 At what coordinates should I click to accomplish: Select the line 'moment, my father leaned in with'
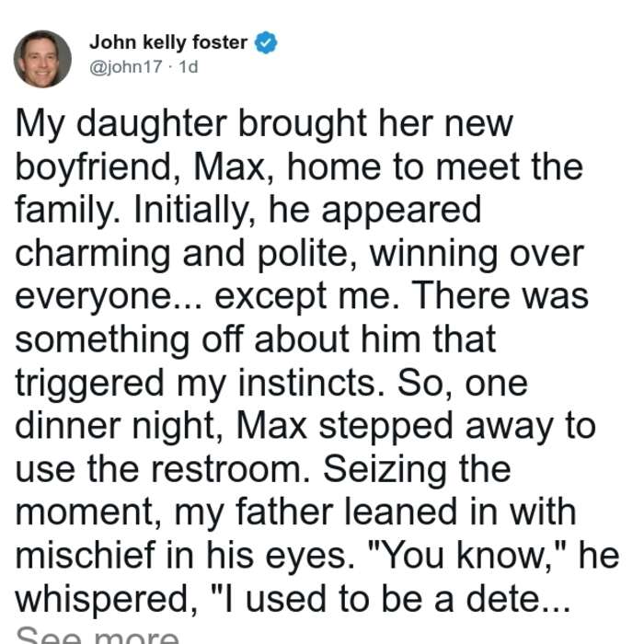point(295,513)
